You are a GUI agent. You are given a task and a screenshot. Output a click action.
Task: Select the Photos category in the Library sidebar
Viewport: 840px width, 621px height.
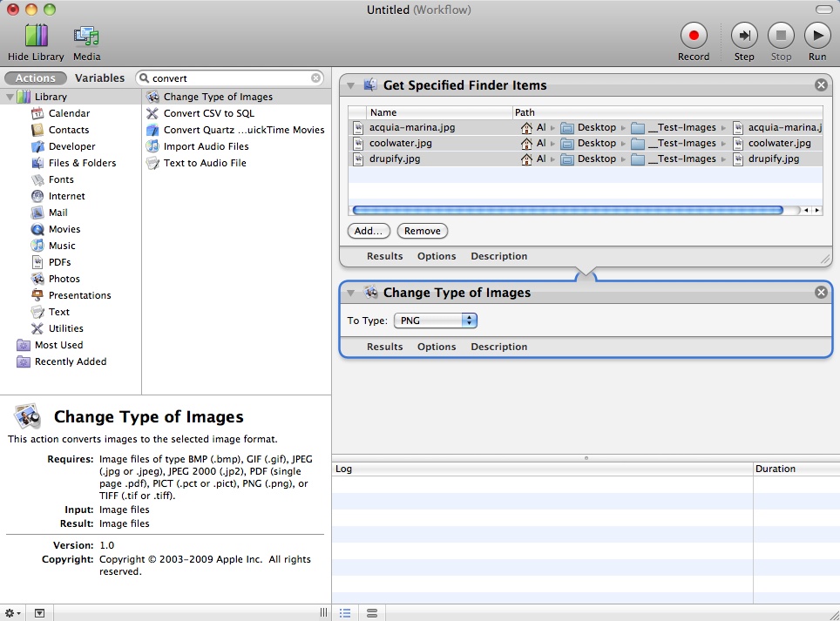coord(65,279)
